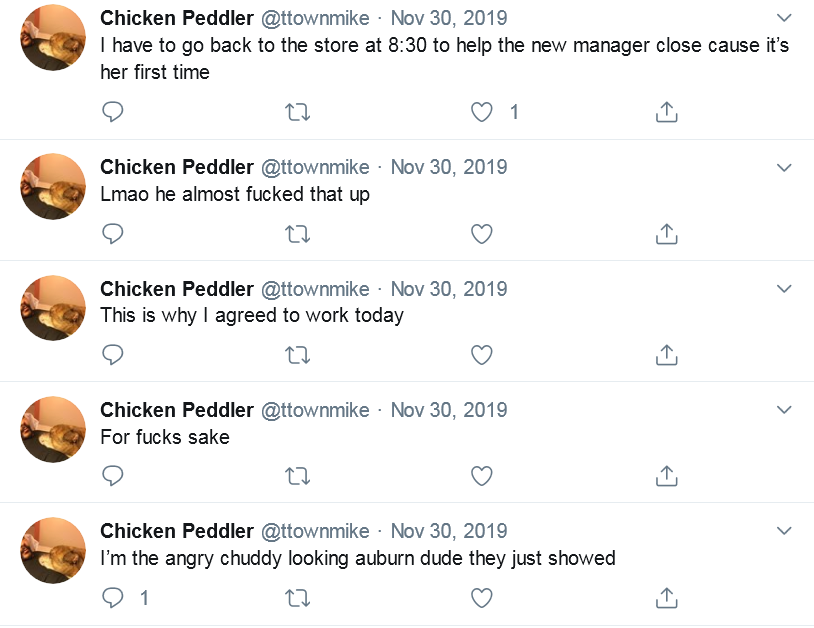Like the 'store at 8:30' tweet
This screenshot has width=814, height=628.
pos(482,112)
